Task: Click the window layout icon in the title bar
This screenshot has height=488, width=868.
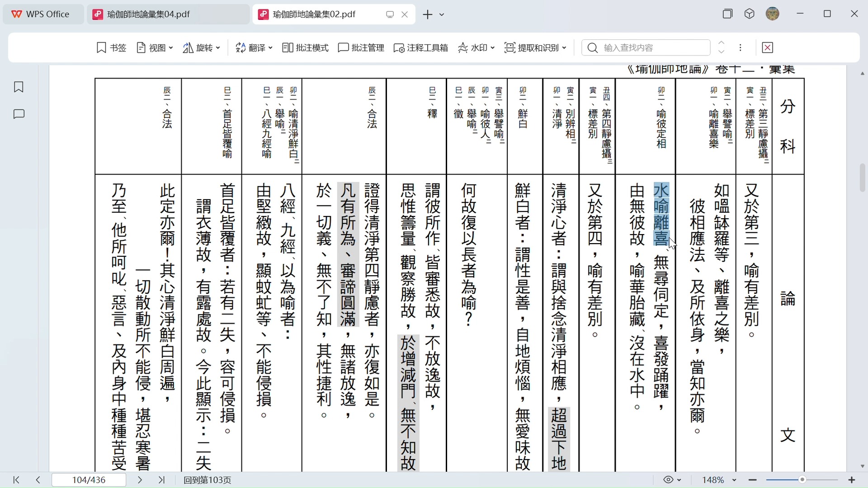Action: click(727, 14)
